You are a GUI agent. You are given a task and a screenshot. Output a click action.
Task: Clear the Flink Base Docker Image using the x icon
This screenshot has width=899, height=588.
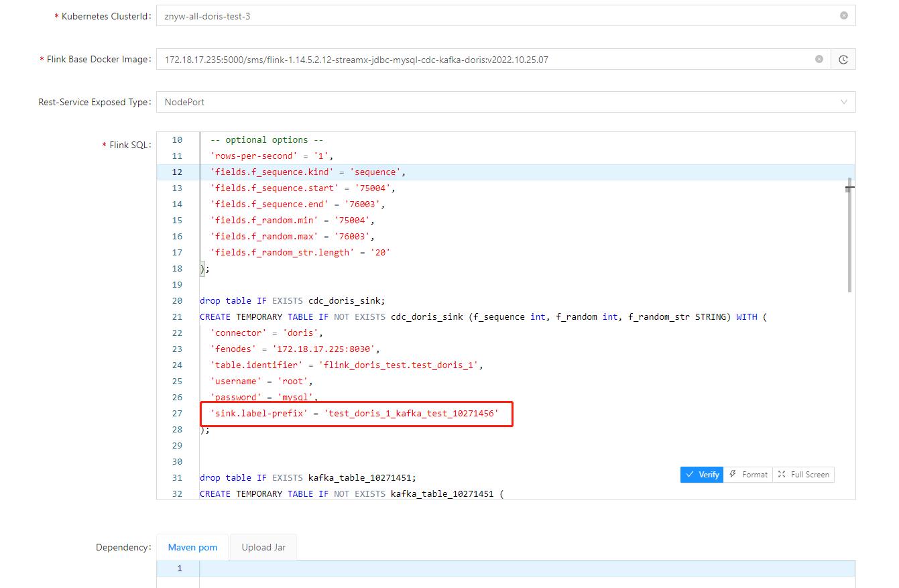click(819, 59)
